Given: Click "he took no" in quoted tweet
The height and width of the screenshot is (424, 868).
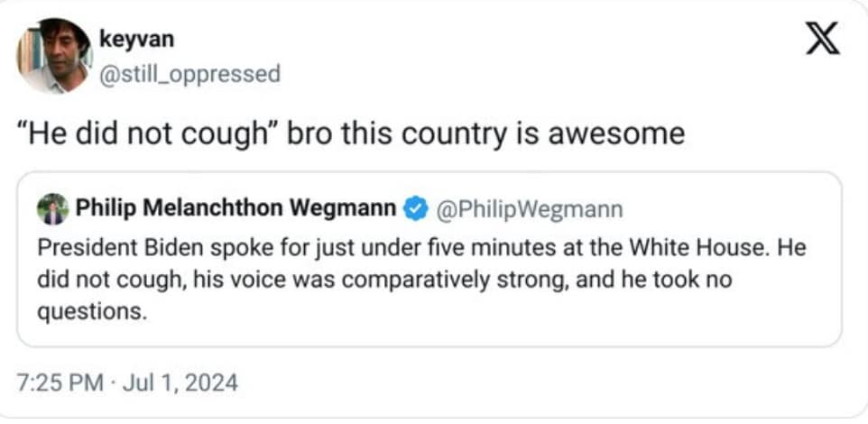Looking at the screenshot, I should tap(672, 279).
